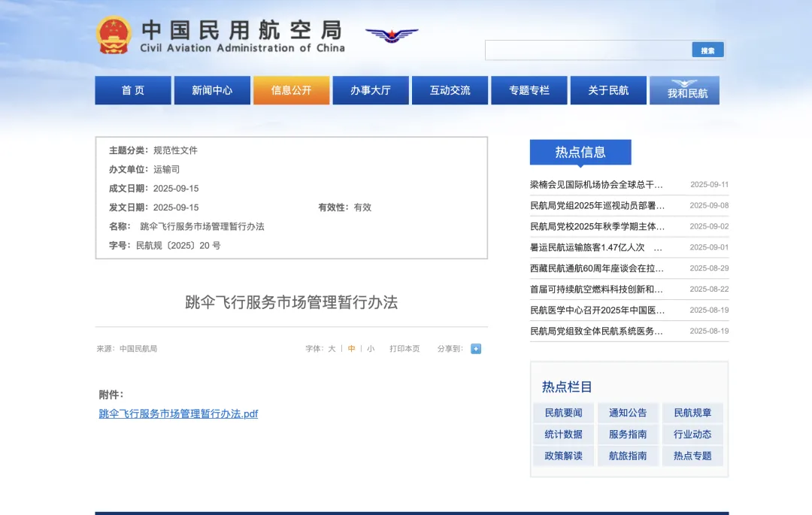The image size is (812, 515).
Task: Click inside the search input field
Action: click(586, 49)
